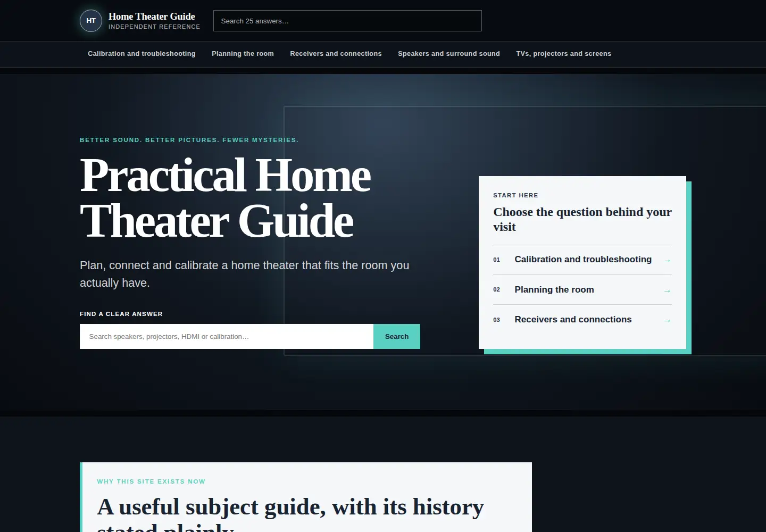Focus the 'Search 25 answers' header field

347,21
